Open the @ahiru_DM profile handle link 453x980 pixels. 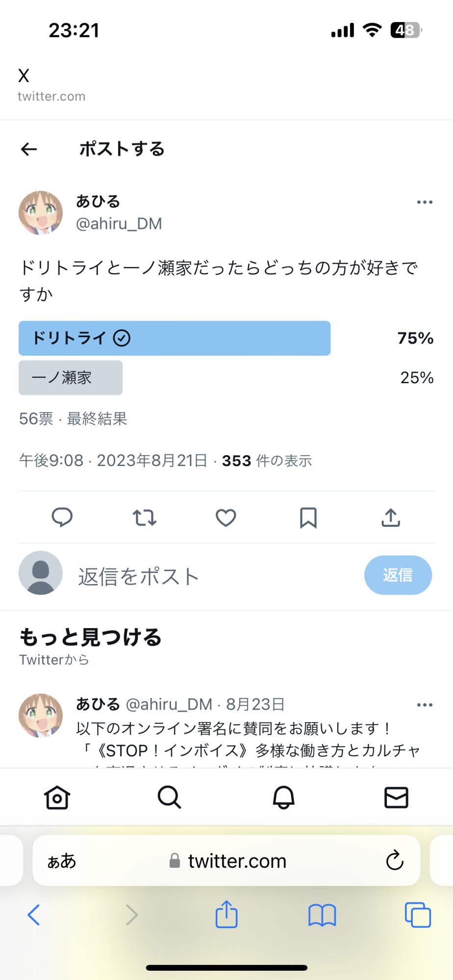119,223
